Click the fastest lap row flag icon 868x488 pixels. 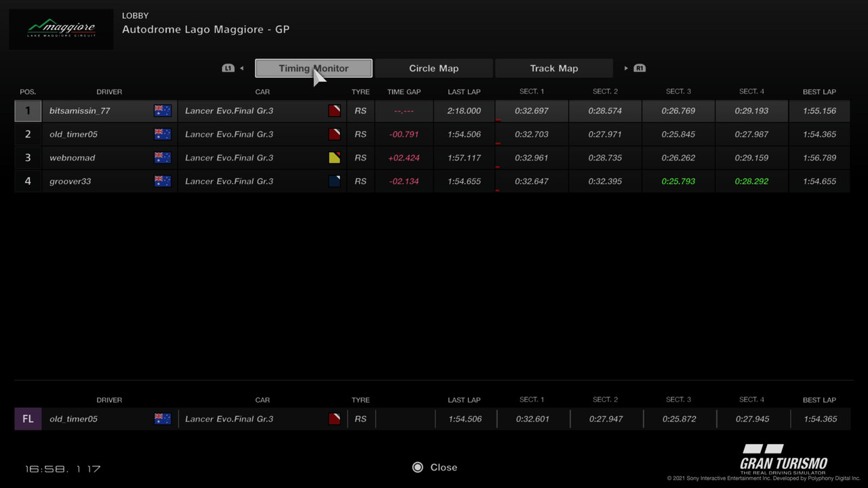pos(163,419)
